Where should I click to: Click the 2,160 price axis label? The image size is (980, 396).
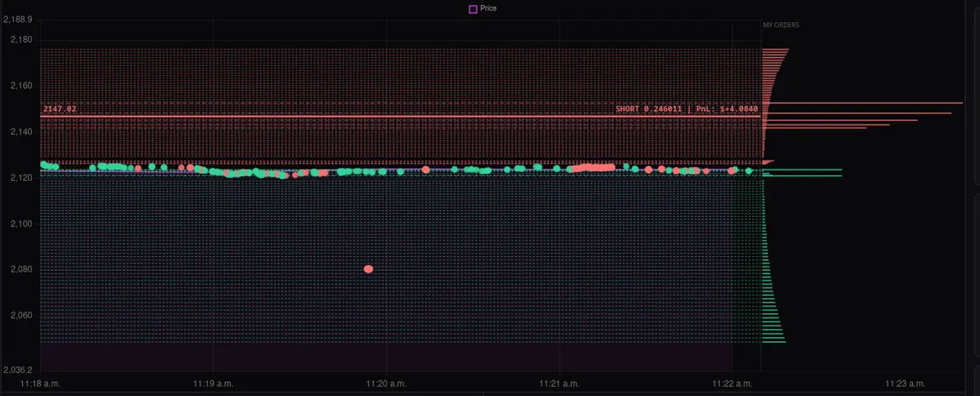click(x=22, y=86)
